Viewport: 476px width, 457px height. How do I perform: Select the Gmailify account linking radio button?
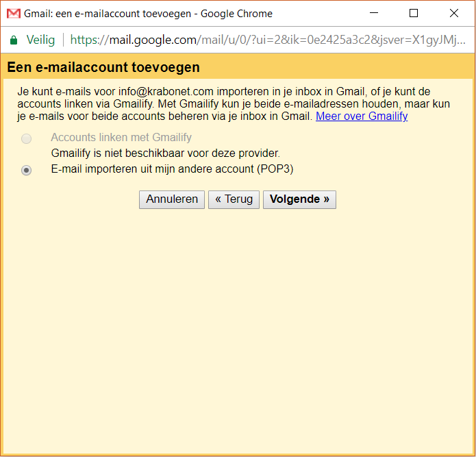27,138
